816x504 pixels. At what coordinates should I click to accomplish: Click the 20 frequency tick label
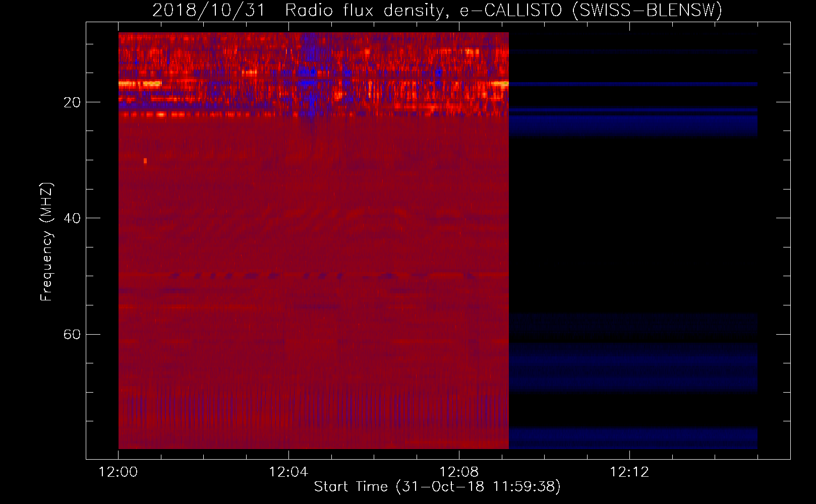point(72,102)
